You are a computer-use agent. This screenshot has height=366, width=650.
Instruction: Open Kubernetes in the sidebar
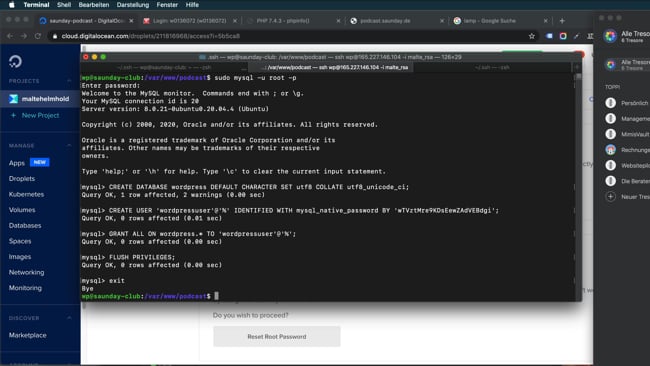[x=26, y=194]
